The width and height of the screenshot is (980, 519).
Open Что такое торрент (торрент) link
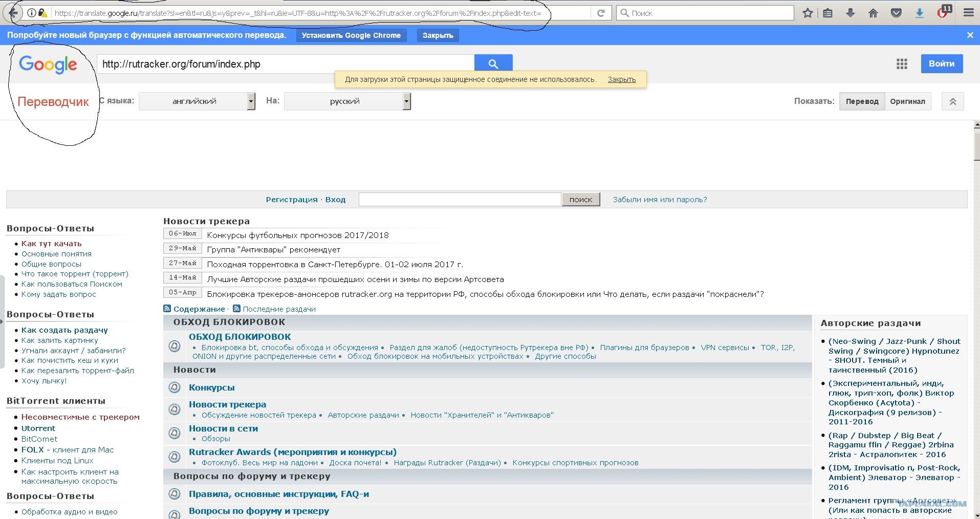point(75,274)
